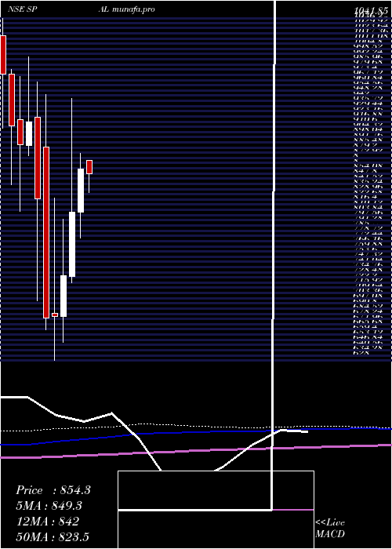Image resolution: width=392 pixels, height=549 pixels.
Task: Click the bottom 628 price axis label
Action: pyautogui.click(x=361, y=353)
